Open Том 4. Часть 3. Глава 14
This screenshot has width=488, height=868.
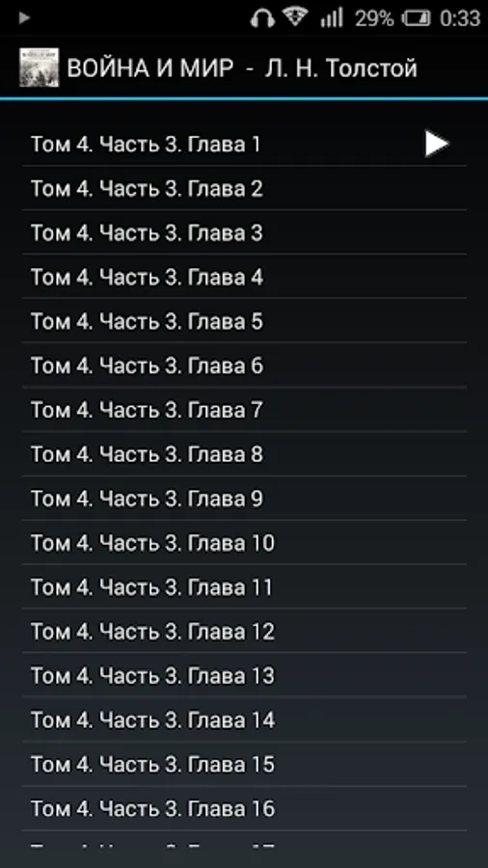[244, 719]
